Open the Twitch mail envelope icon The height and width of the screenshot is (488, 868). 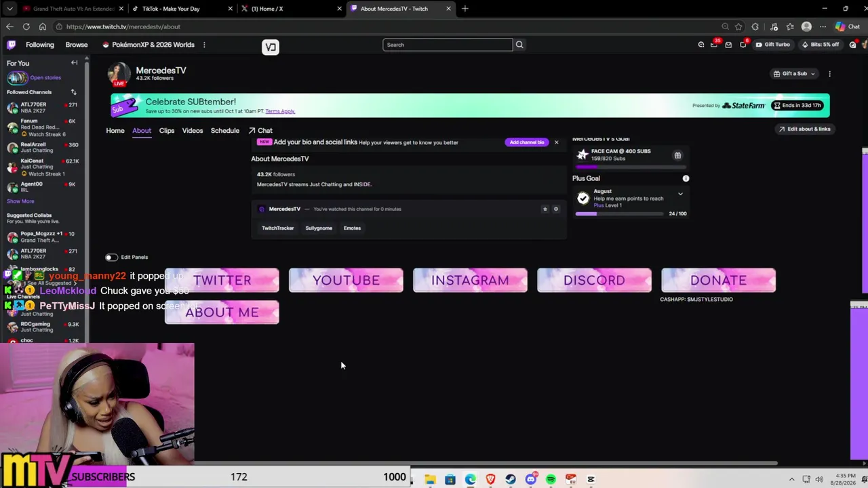tap(728, 45)
